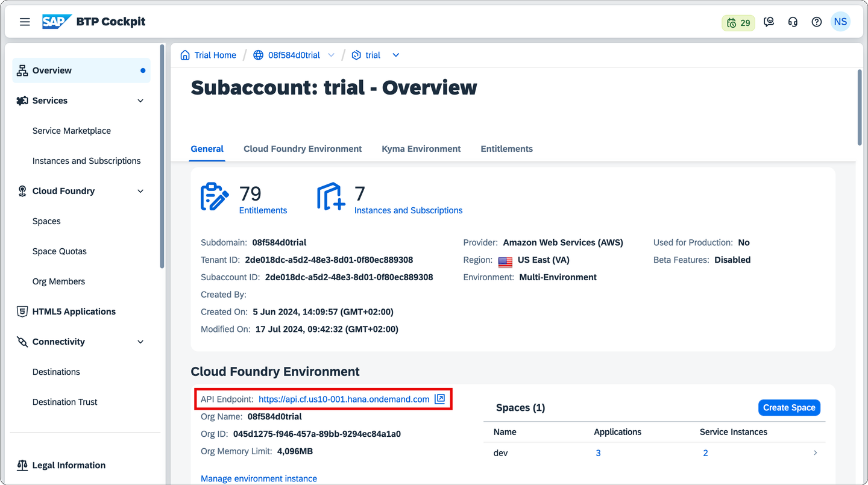This screenshot has width=868, height=485.
Task: Click the Created On date 5 Jun 2024
Action: coord(323,311)
